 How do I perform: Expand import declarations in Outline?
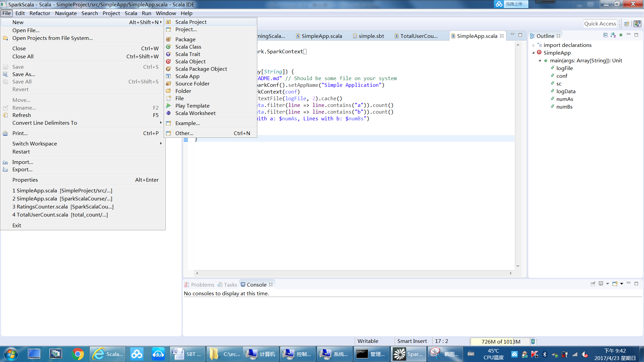tap(533, 45)
